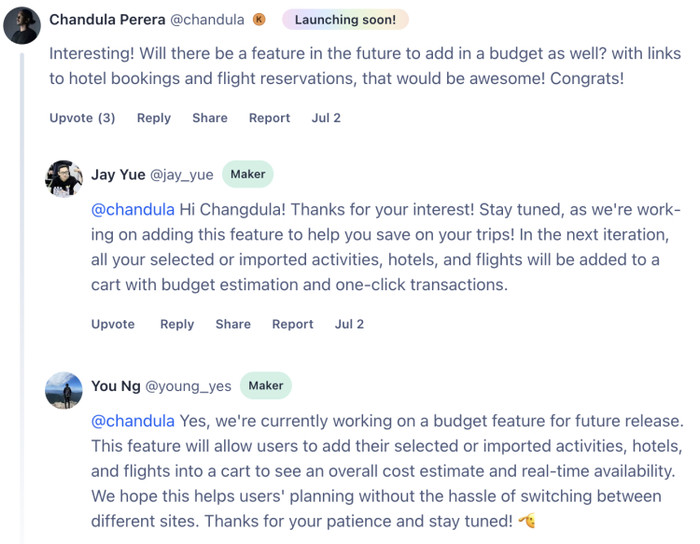Upvote Chandula Perera's comment

point(82,118)
